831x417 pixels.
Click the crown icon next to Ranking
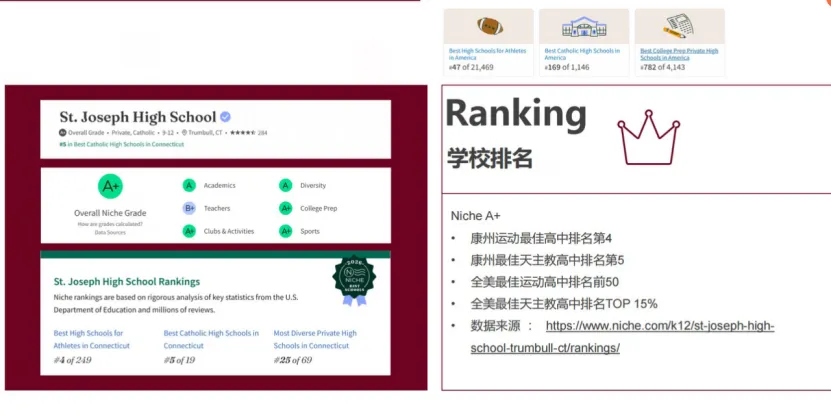(648, 138)
